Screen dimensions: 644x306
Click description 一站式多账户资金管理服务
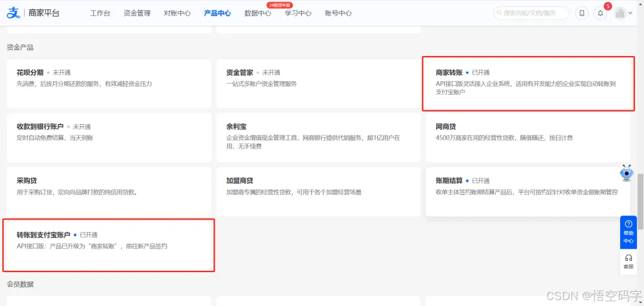click(x=262, y=84)
